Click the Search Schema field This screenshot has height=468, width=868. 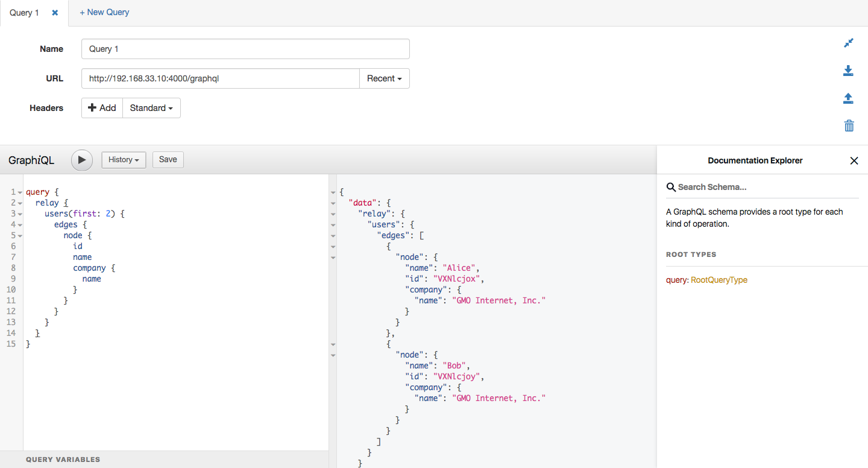click(x=763, y=187)
